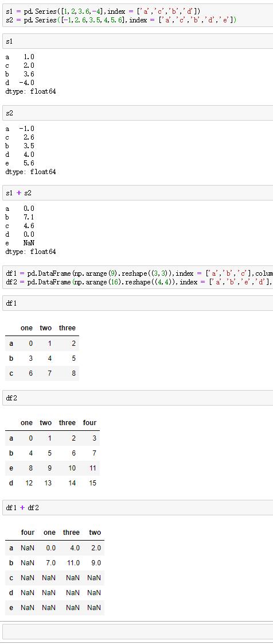The image size is (273, 644).
Task: Select the df2 code cell
Action: pos(138,398)
